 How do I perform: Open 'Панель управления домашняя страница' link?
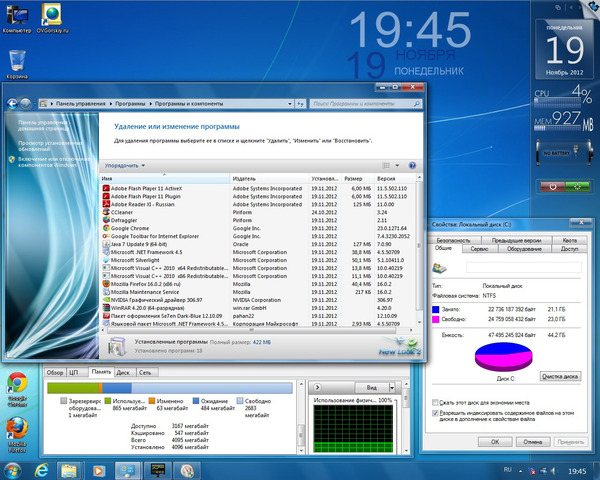pyautogui.click(x=43, y=126)
